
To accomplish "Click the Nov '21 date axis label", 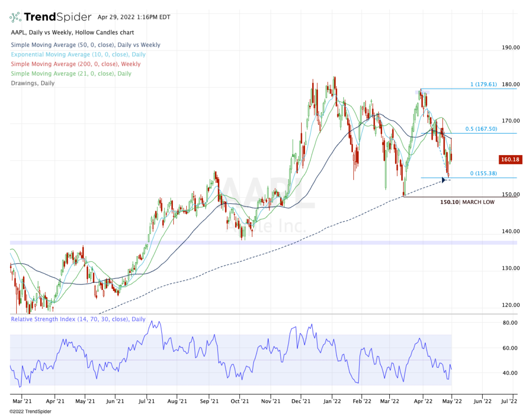I will [270, 401].
